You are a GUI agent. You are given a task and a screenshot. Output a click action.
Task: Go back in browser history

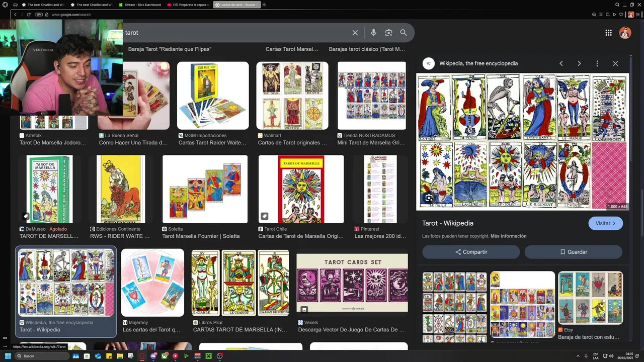tap(16, 15)
